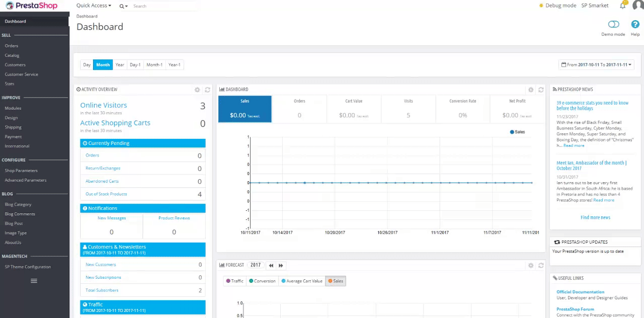This screenshot has height=318, width=644.
Task: Toggle Demo mode switch
Action: (x=613, y=25)
